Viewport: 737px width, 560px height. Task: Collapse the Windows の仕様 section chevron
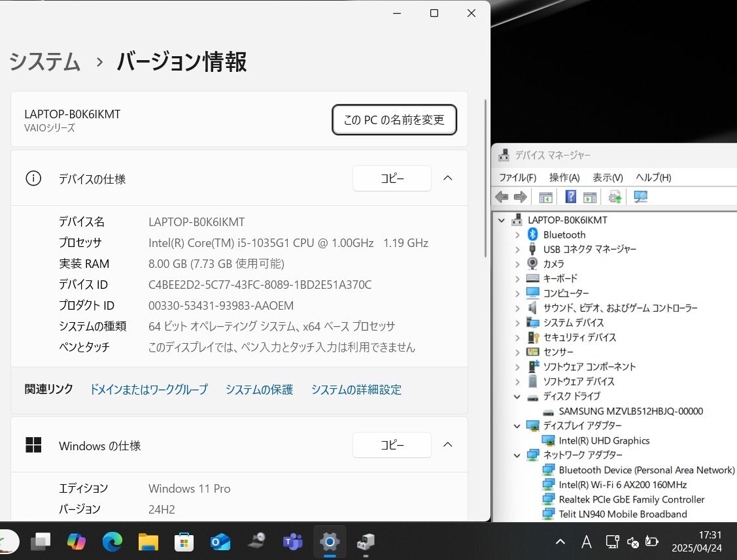448,444
